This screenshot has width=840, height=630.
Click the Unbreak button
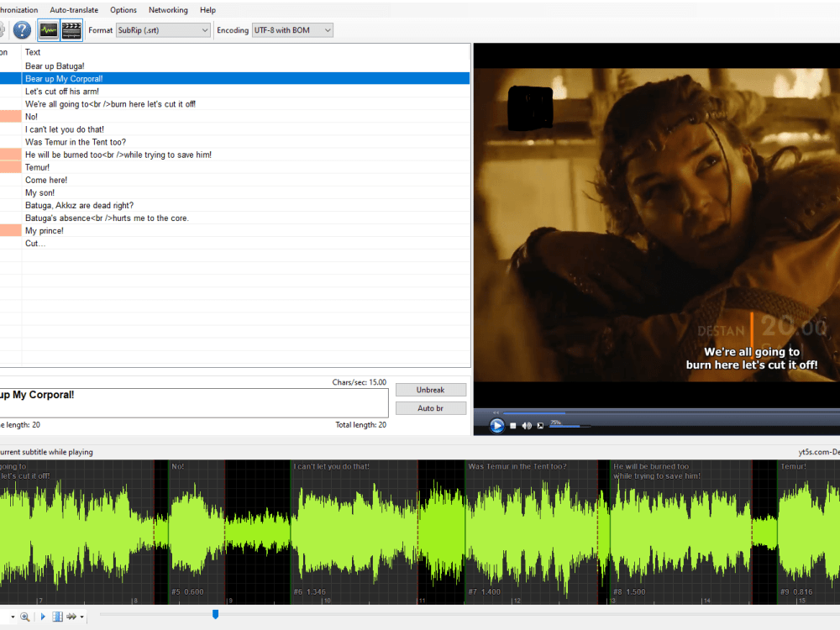[431, 390]
